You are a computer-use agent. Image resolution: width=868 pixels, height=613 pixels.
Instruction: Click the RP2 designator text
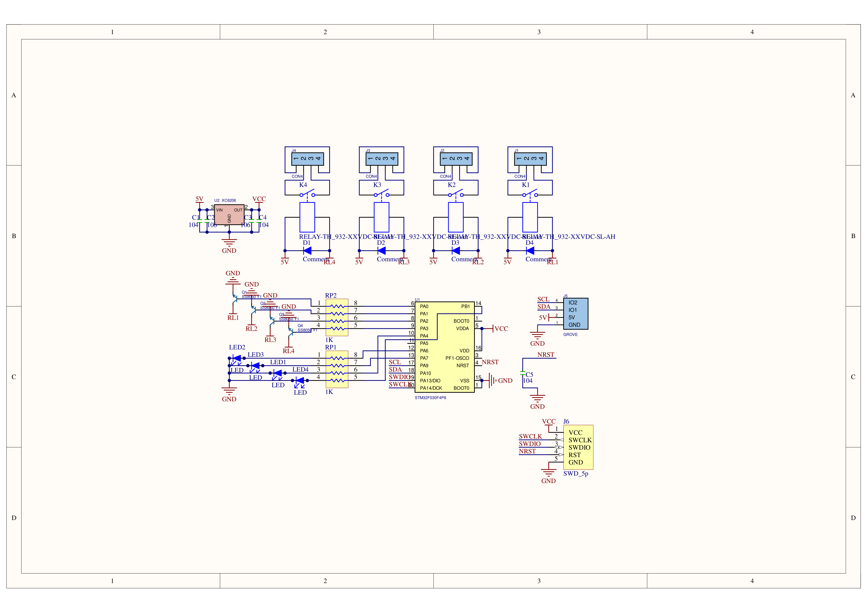tap(331, 296)
